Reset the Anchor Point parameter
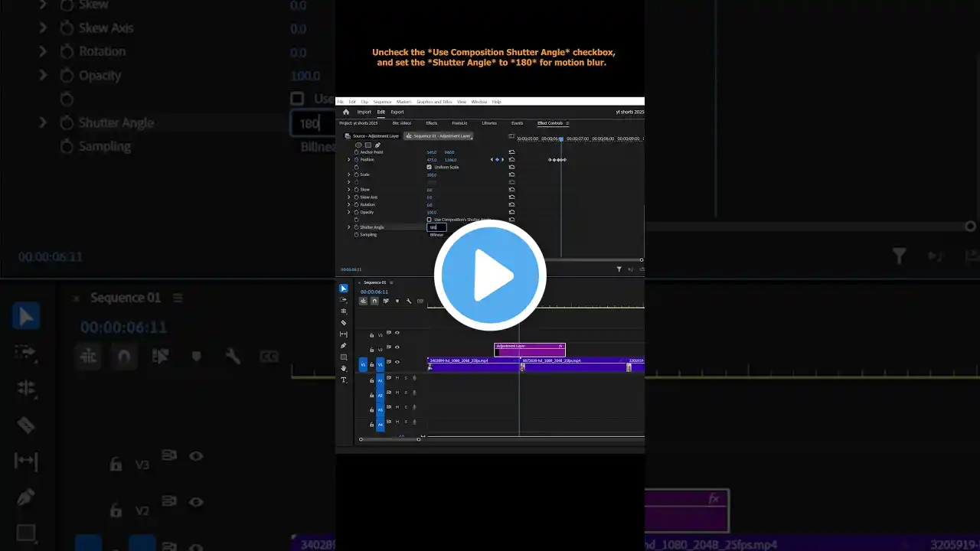 point(511,152)
